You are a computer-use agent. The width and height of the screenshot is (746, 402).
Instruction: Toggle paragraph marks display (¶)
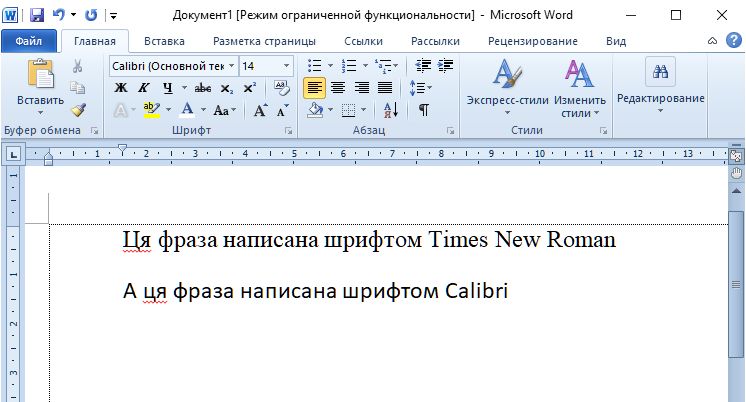tap(424, 110)
